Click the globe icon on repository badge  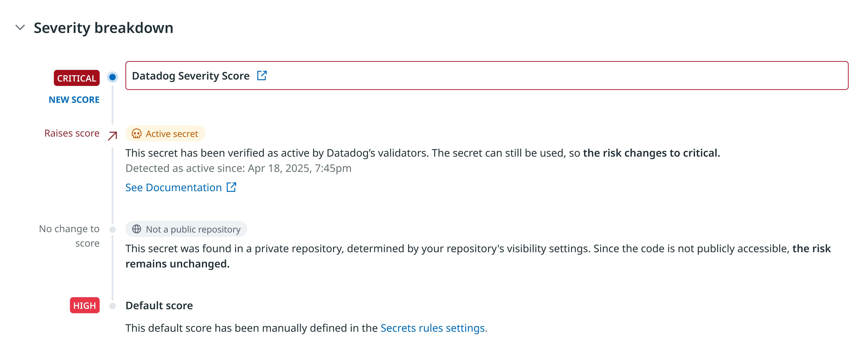tap(137, 229)
